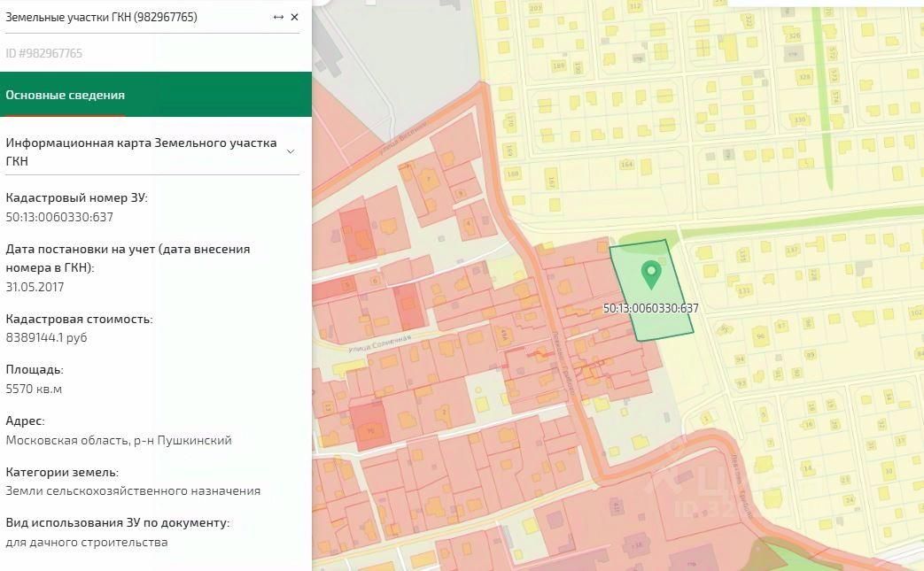Viewport: 924px width, 571px height.
Task: Click the Кадастровый номер ЗУ field label
Action: pyautogui.click(x=76, y=197)
